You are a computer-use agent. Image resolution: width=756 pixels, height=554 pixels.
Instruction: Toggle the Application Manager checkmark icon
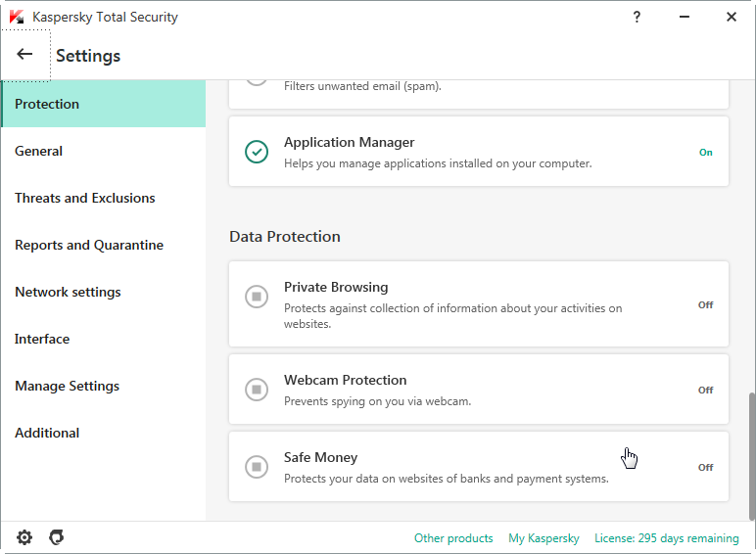click(256, 152)
